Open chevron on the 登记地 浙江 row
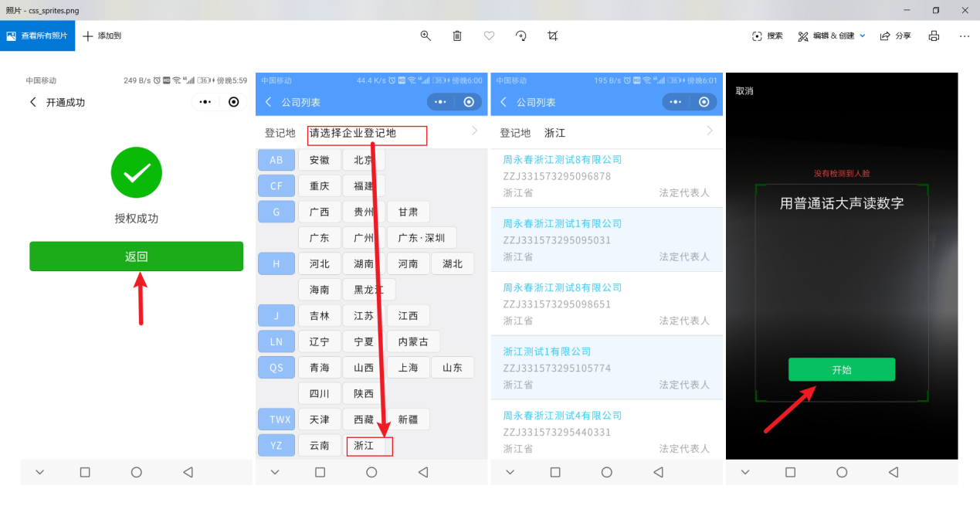 [x=709, y=131]
